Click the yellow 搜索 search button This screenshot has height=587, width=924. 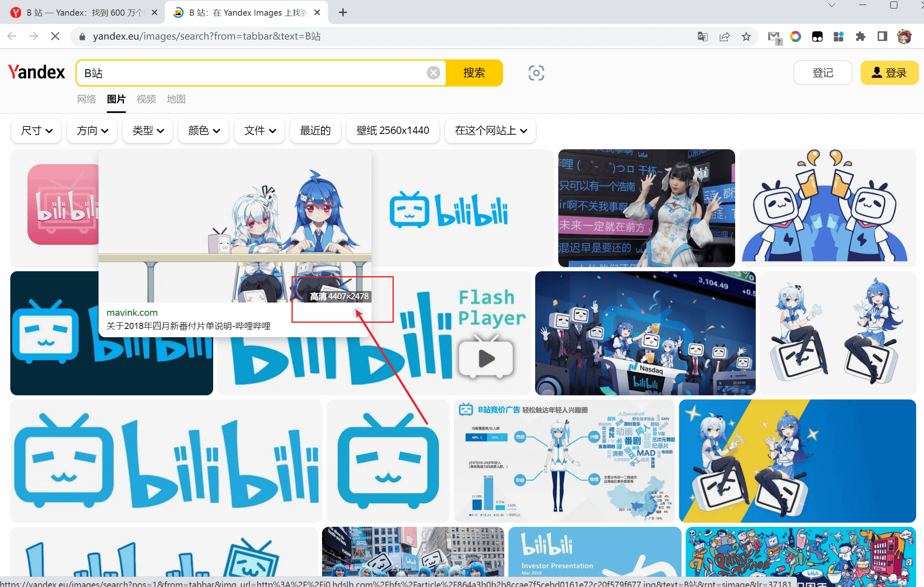click(x=474, y=73)
